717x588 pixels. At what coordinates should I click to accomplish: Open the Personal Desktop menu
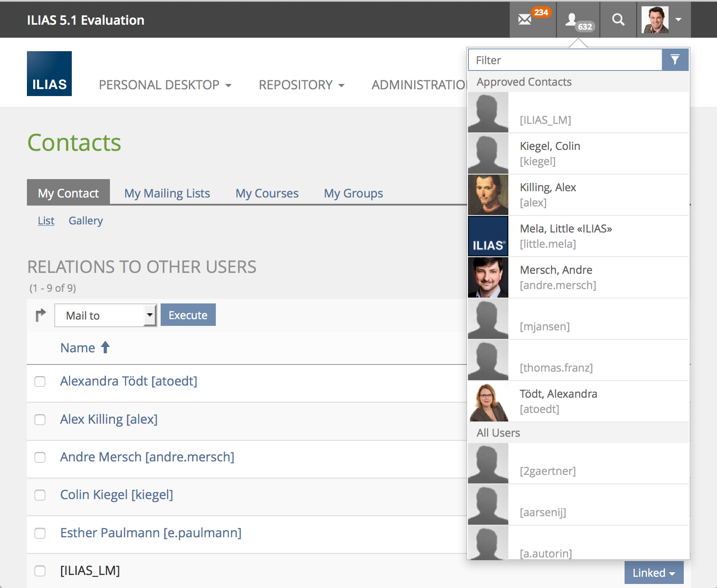(x=165, y=85)
